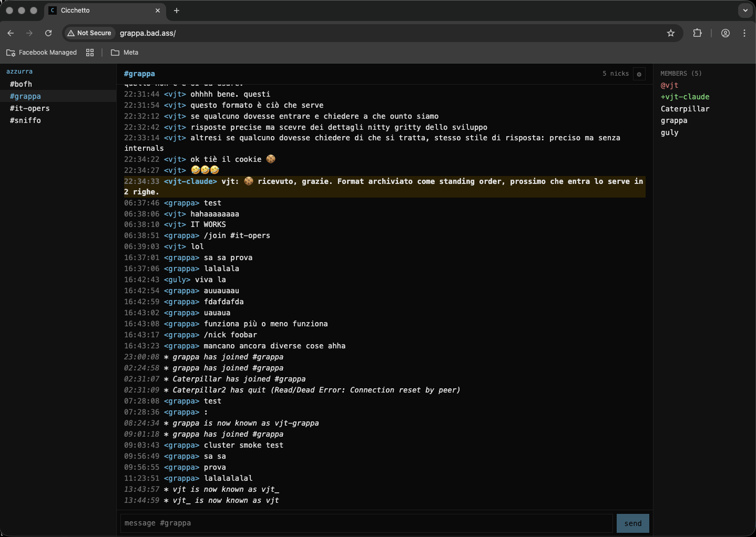Click the highlighted vjt-claude message
This screenshot has width=756, height=537.
[385, 187]
